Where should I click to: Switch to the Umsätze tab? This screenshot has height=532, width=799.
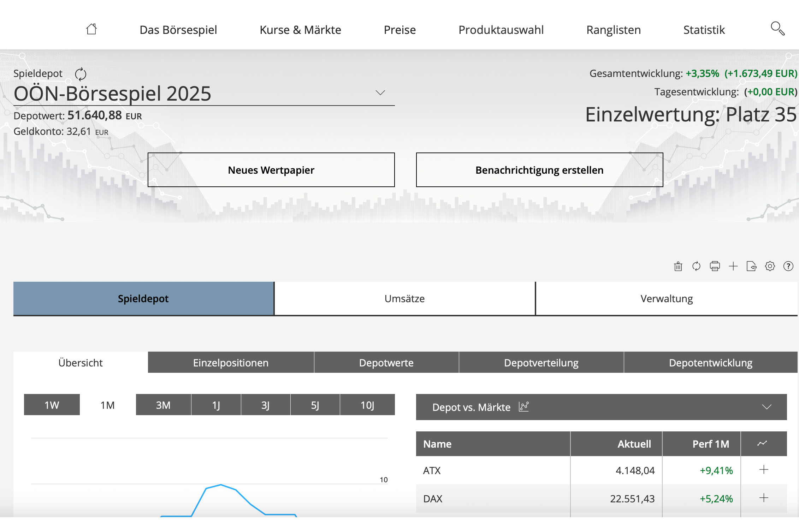(x=405, y=298)
